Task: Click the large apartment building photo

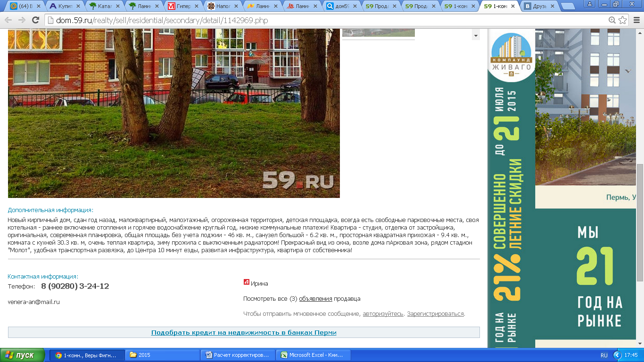Action: click(x=174, y=113)
